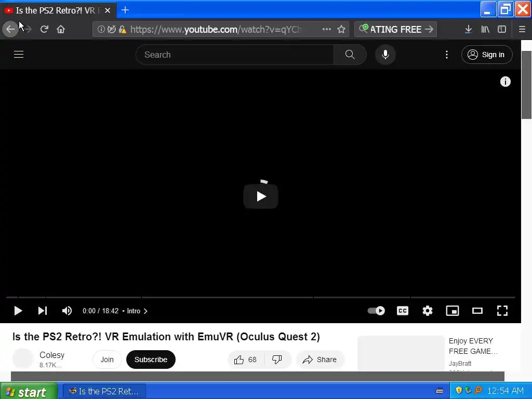Open JayBratt channel name
The height and width of the screenshot is (399, 532).
460,363
